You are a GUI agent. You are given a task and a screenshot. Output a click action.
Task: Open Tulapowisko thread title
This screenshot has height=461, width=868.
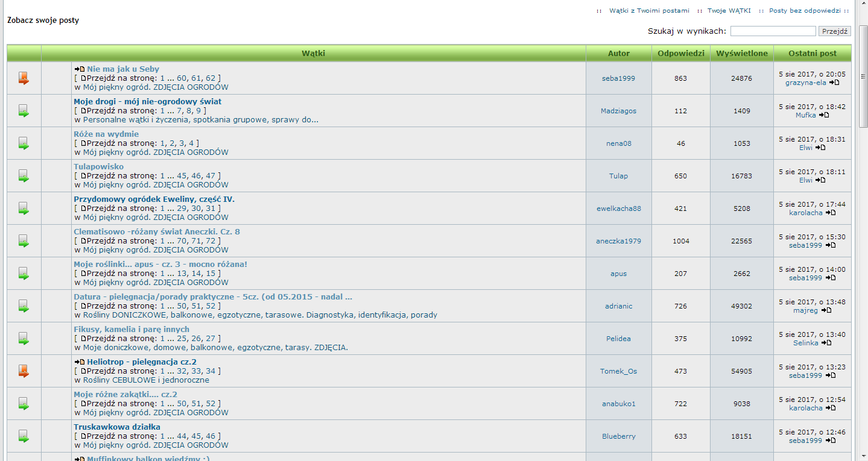[99, 167]
